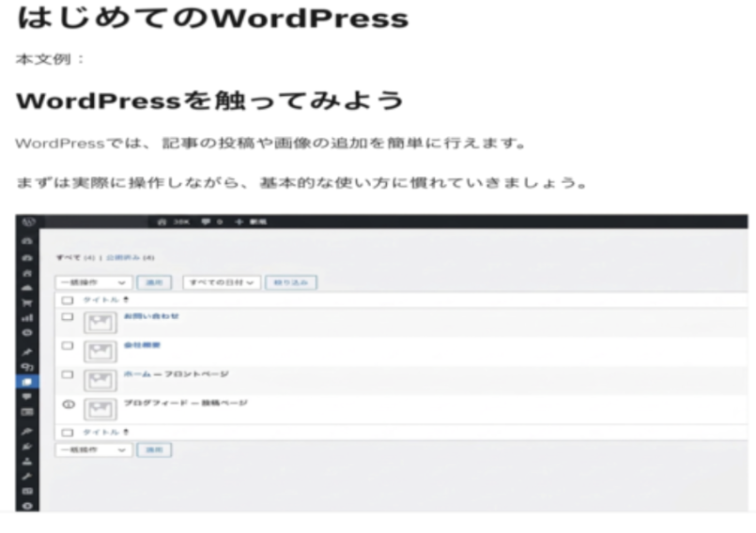Sort by the bottom タイトル column footer
This screenshot has height=533, width=756.
[100, 433]
